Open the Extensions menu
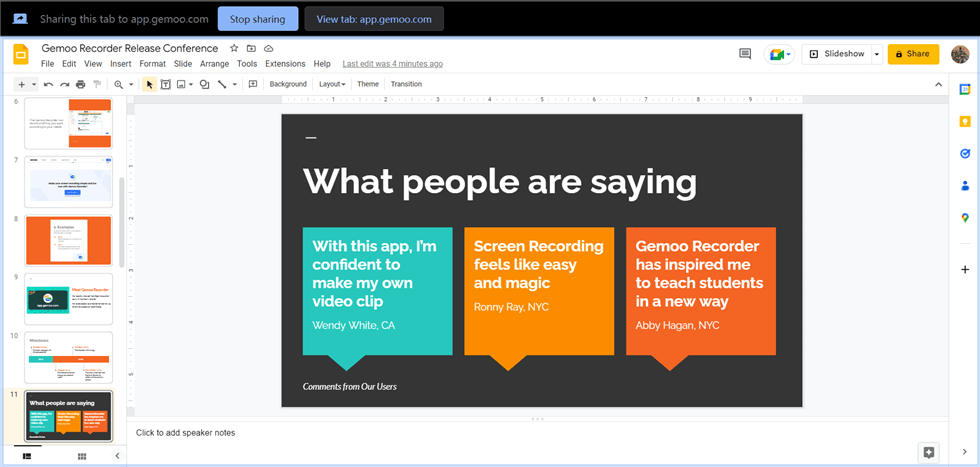Image resolution: width=980 pixels, height=467 pixels. point(285,64)
